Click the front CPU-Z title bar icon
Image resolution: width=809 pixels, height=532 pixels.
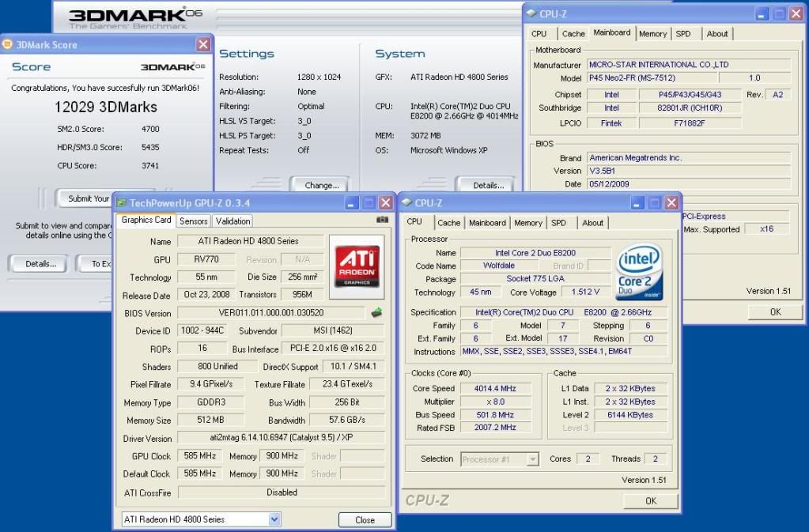(406, 202)
